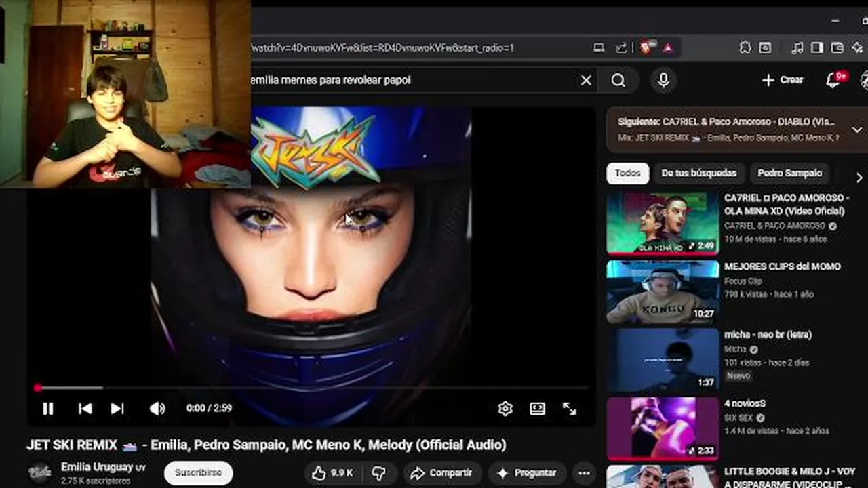The height and width of the screenshot is (488, 868).
Task: Open the browser extensions puzzle icon
Action: click(x=745, y=47)
